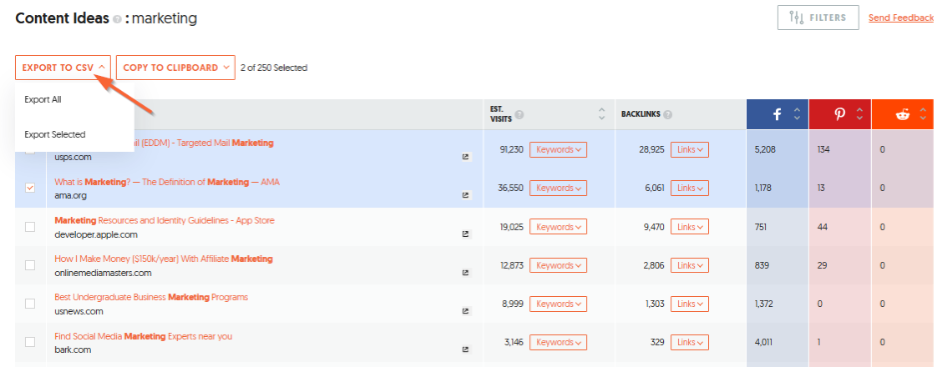Image resolution: width=936 pixels, height=367 pixels.
Task: Open the Copy to Clipboard dropdown
Action: pyautogui.click(x=176, y=67)
